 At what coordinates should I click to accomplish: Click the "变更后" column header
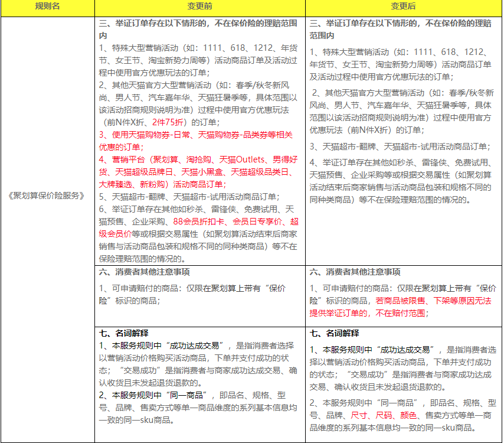coord(404,6)
